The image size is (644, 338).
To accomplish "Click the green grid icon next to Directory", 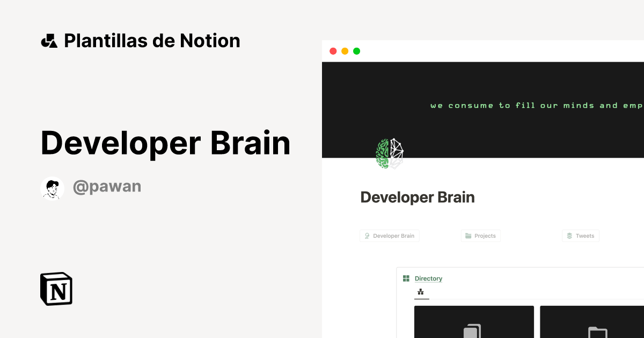I will pyautogui.click(x=407, y=278).
